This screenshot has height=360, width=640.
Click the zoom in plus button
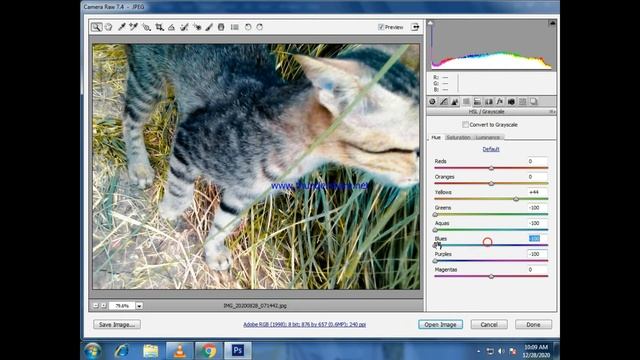tap(104, 305)
